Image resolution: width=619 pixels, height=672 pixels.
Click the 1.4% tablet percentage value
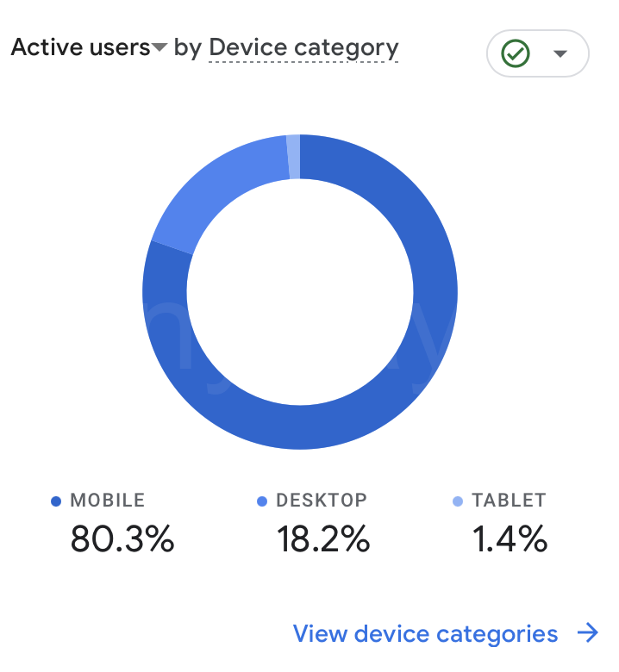tap(510, 538)
